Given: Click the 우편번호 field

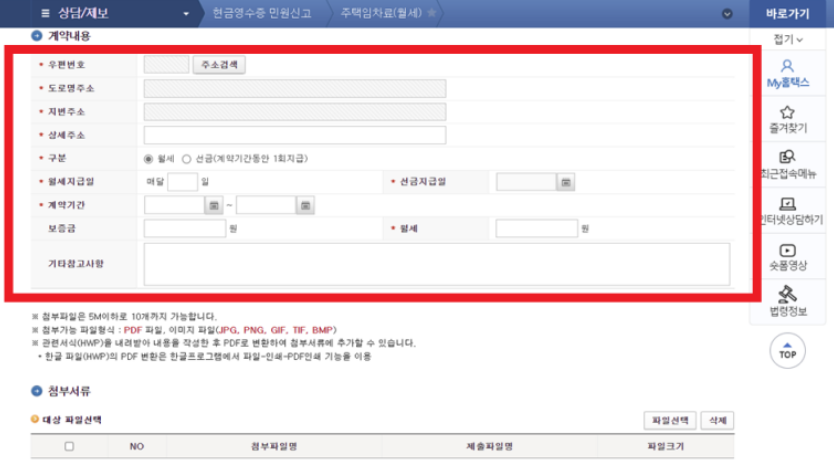Looking at the screenshot, I should (166, 65).
